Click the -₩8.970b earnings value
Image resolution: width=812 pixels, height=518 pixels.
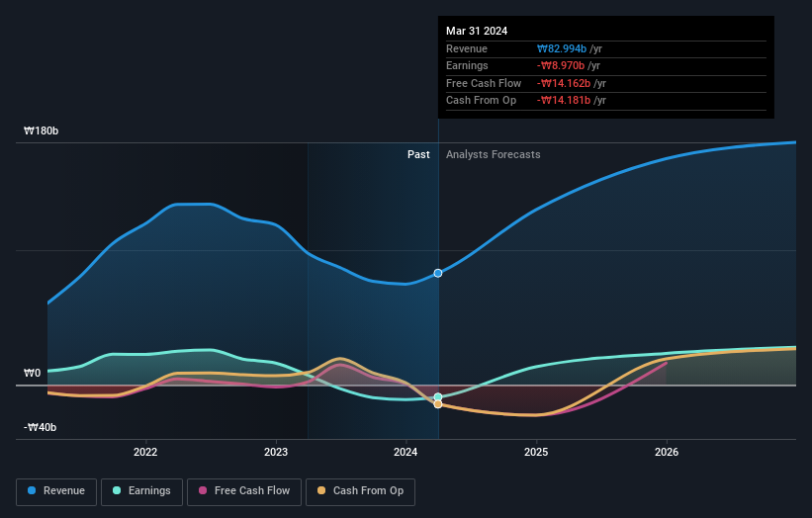pos(561,65)
